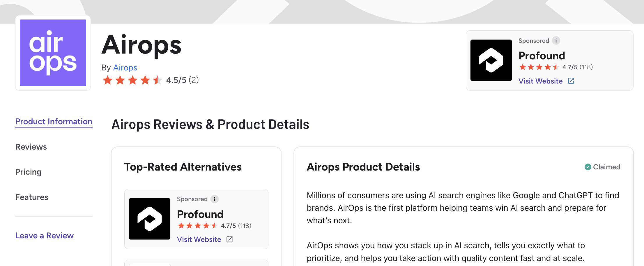Select the Pricing sidebar item
Image resolution: width=644 pixels, height=266 pixels.
[x=28, y=172]
